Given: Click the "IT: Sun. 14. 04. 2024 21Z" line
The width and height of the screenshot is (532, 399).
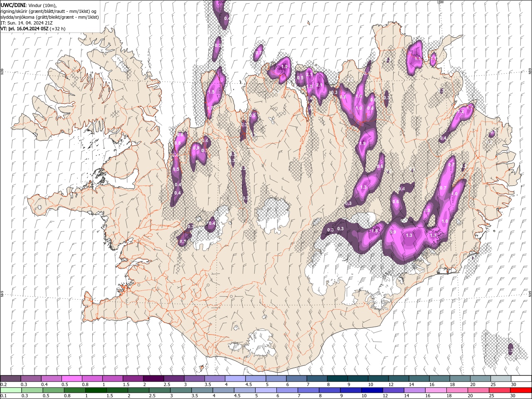Looking at the screenshot, I should coord(27,23).
